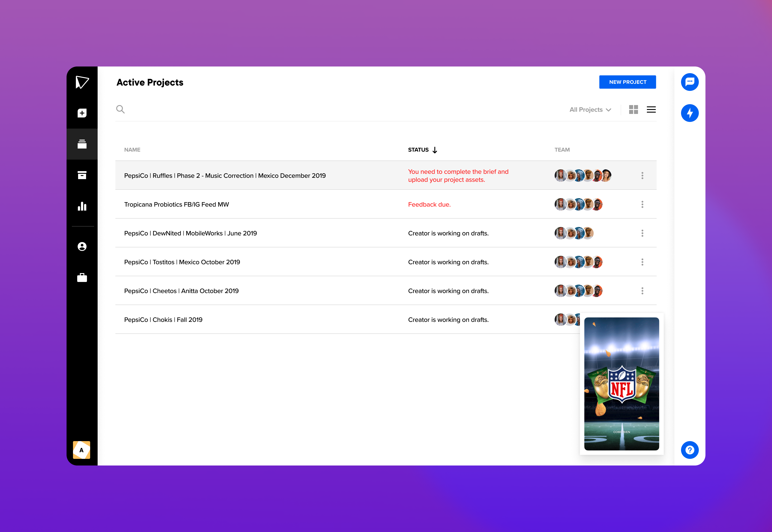The image size is (772, 532).
Task: Sort by the STATUS column header
Action: [422, 150]
